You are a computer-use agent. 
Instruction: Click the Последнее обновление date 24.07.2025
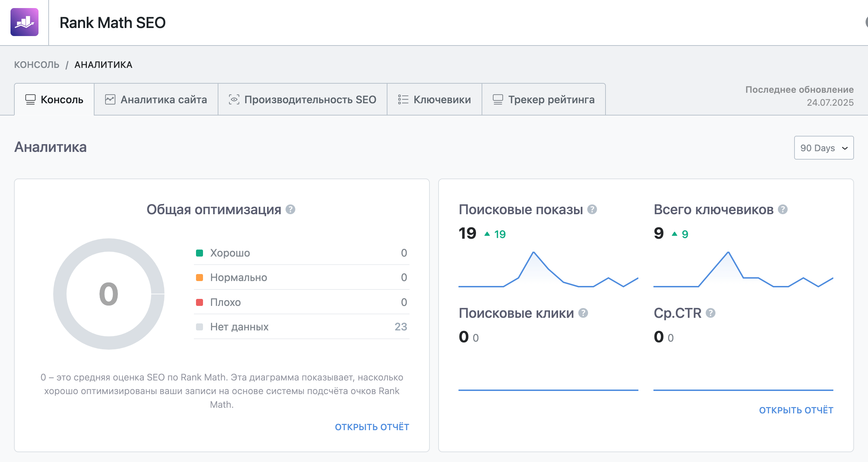[x=830, y=103]
